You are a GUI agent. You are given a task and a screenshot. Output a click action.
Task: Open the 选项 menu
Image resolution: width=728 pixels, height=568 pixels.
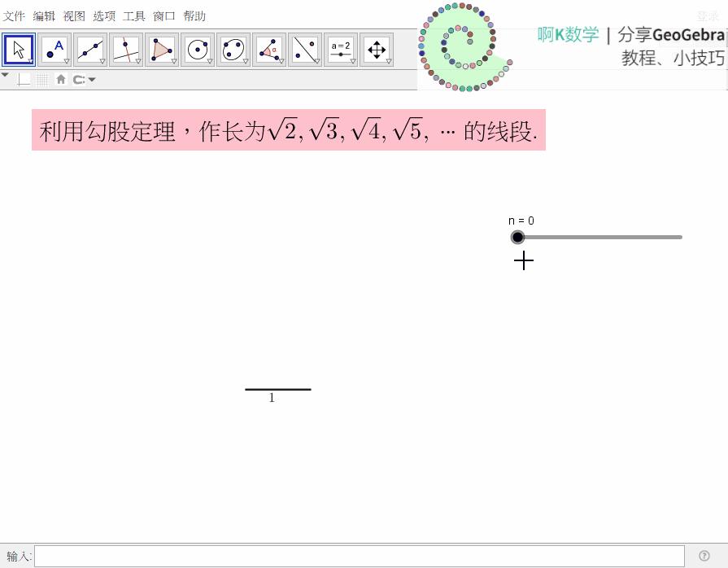point(104,15)
